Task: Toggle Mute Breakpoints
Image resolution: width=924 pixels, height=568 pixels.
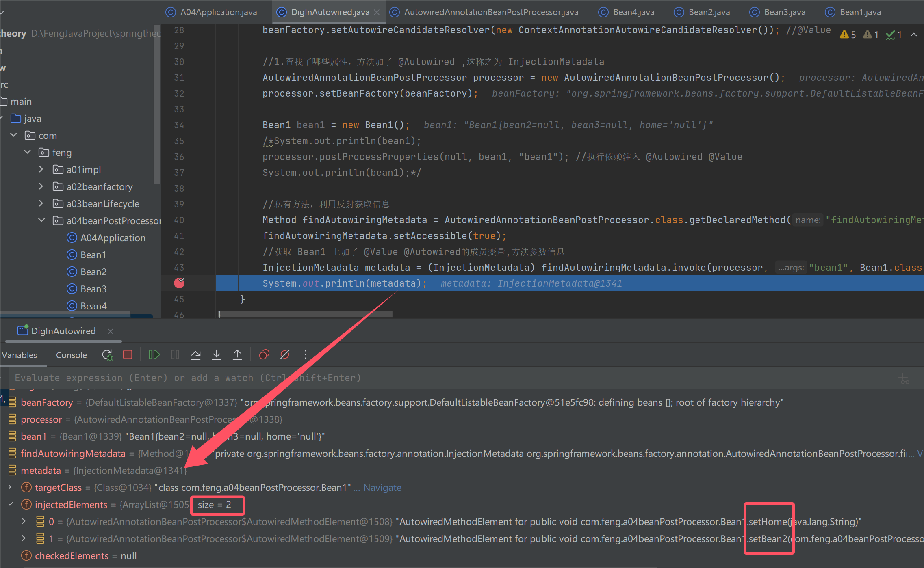Action: (x=285, y=355)
